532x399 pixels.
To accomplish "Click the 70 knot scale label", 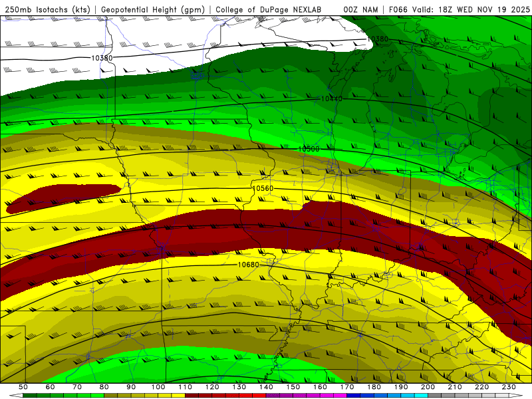I will pos(77,387).
